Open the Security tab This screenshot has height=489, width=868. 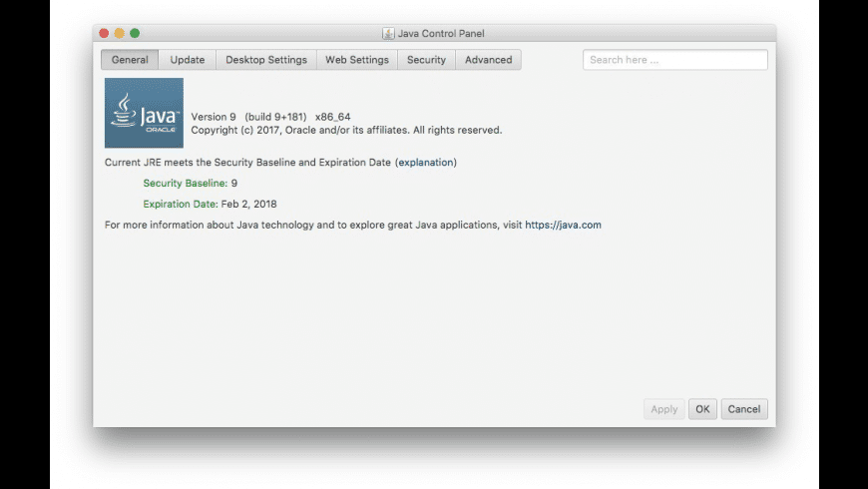tap(426, 60)
